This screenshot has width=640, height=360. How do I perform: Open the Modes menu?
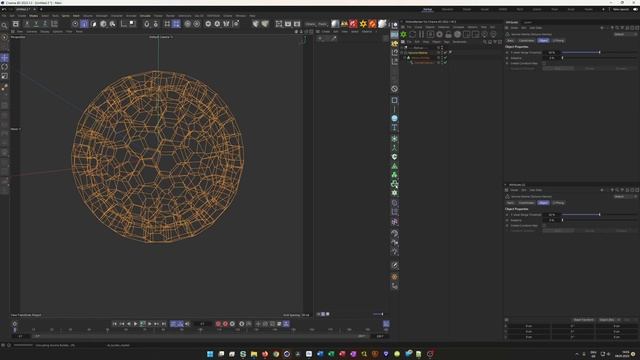[33, 16]
